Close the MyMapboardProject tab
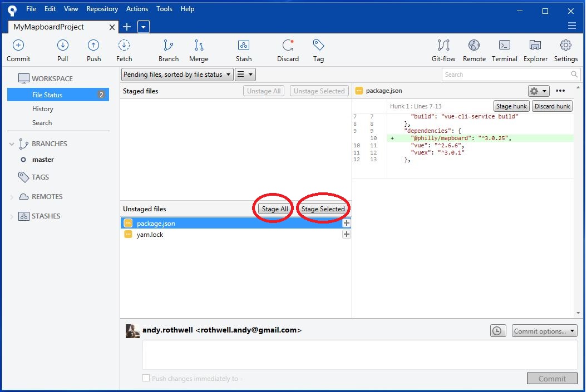 click(112, 27)
